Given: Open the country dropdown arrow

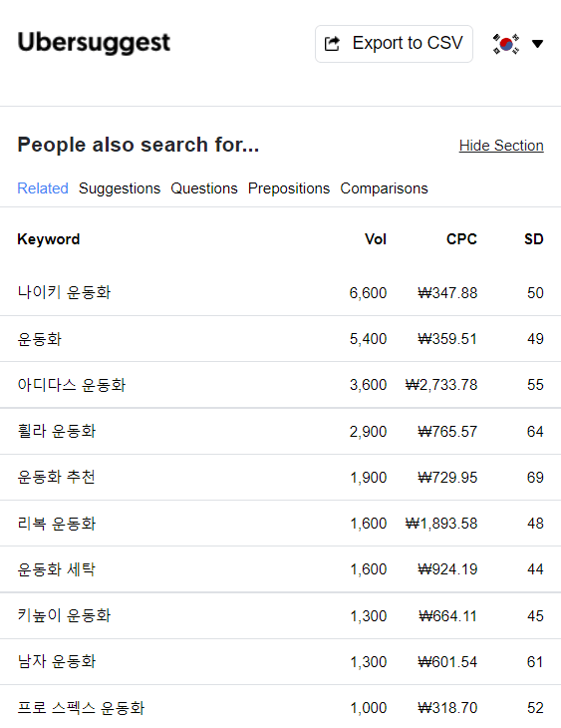Looking at the screenshot, I should [537, 44].
